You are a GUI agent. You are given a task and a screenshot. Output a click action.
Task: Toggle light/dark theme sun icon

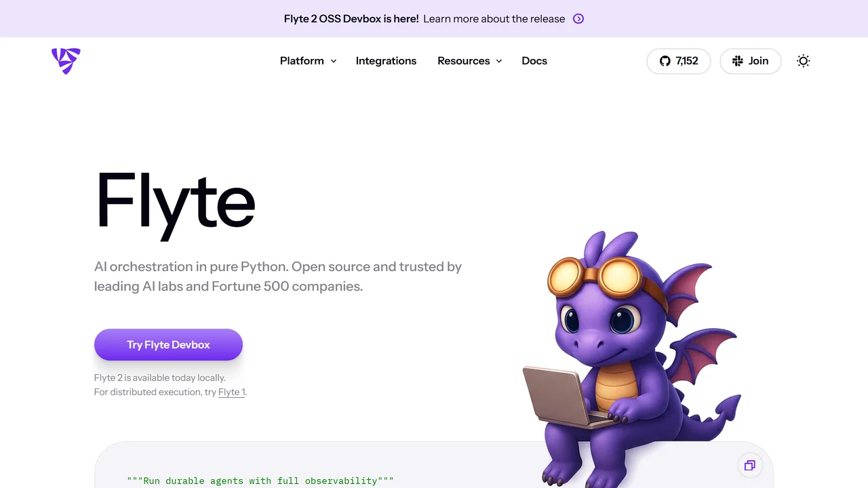[x=804, y=61]
